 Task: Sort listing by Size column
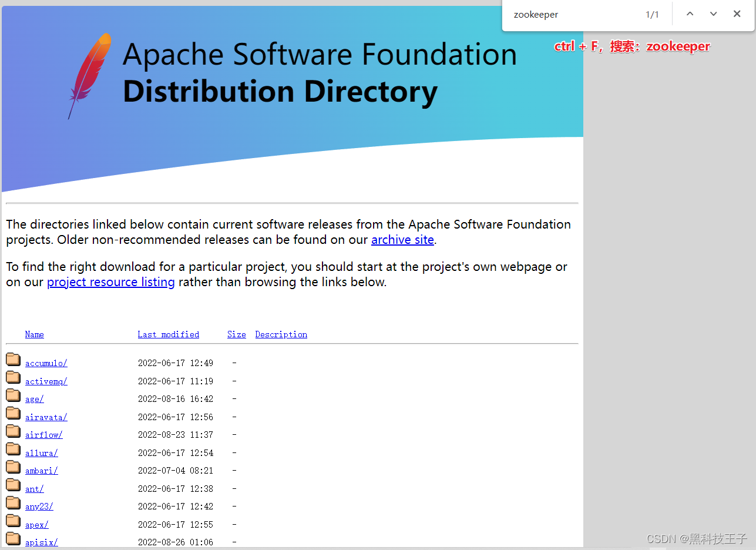(x=237, y=334)
